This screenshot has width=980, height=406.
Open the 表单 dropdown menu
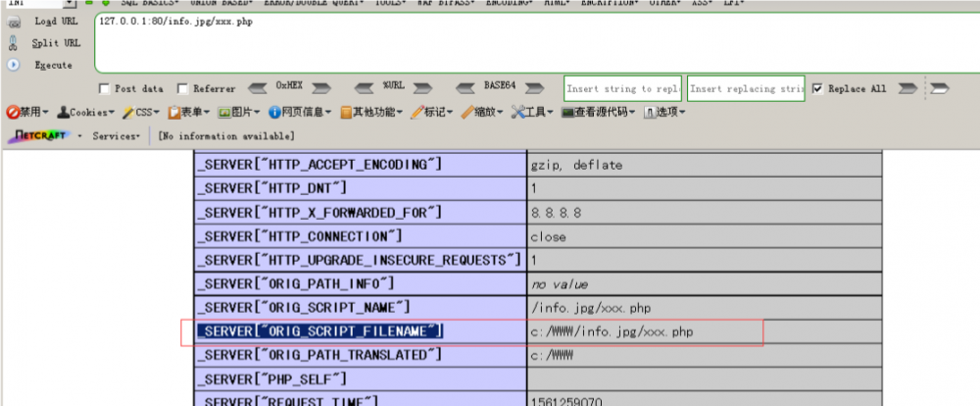pos(189,113)
